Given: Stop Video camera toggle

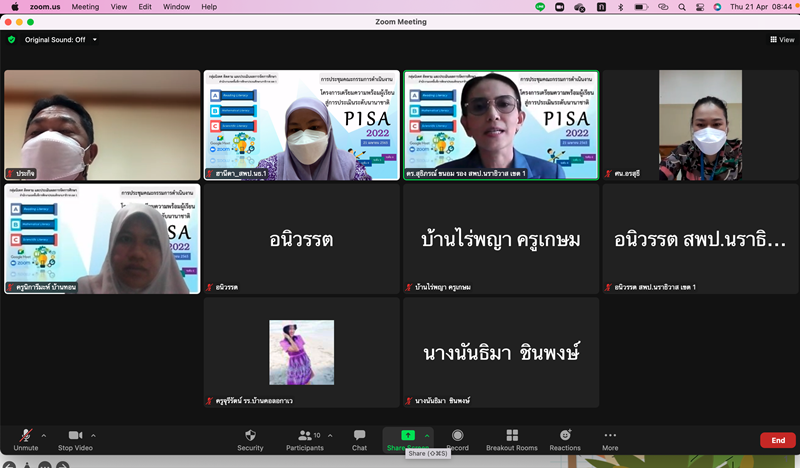Looking at the screenshot, I should pyautogui.click(x=75, y=436).
